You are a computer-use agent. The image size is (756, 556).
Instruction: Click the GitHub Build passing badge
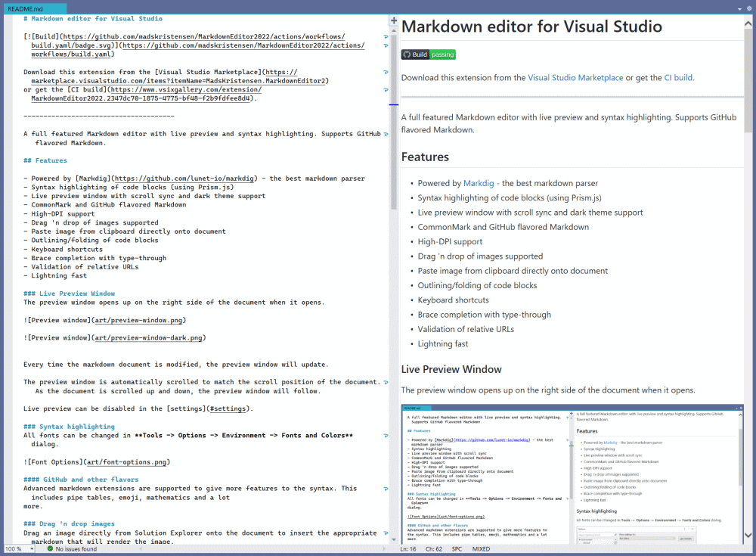pyautogui.click(x=428, y=54)
